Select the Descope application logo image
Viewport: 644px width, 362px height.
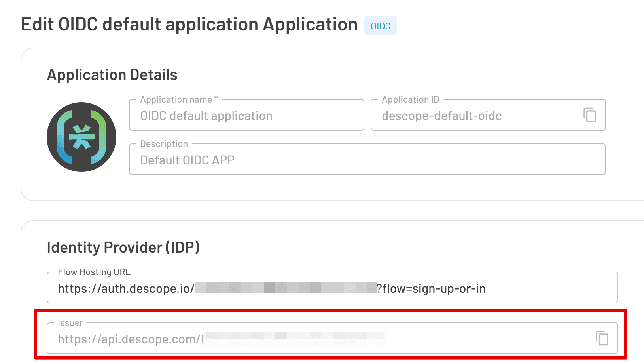81,137
